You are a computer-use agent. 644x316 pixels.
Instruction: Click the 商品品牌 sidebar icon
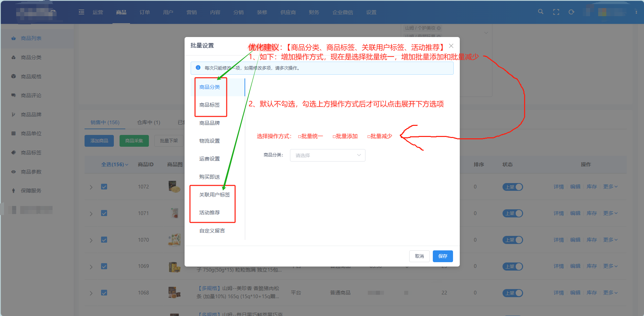(13, 114)
